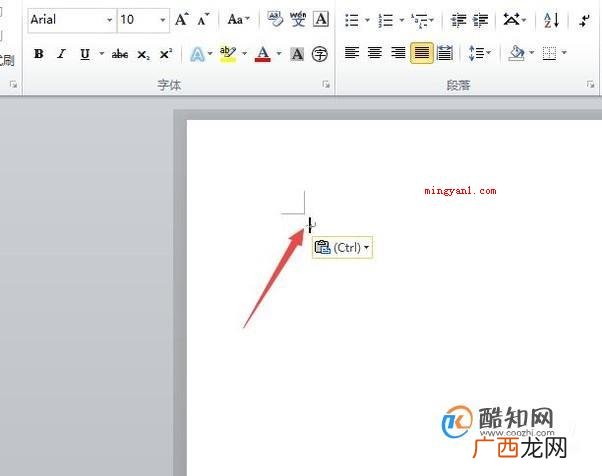Open the Change Case Aa menu

click(238, 19)
